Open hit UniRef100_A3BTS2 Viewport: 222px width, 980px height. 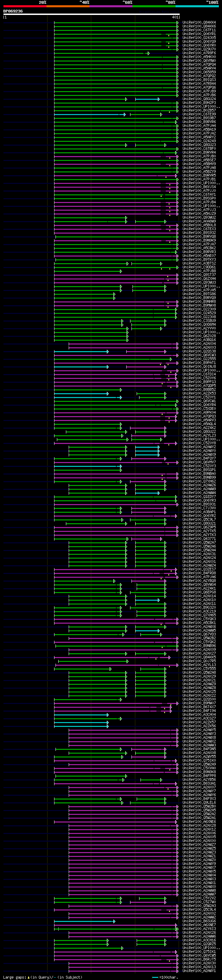pyautogui.click(x=199, y=263)
